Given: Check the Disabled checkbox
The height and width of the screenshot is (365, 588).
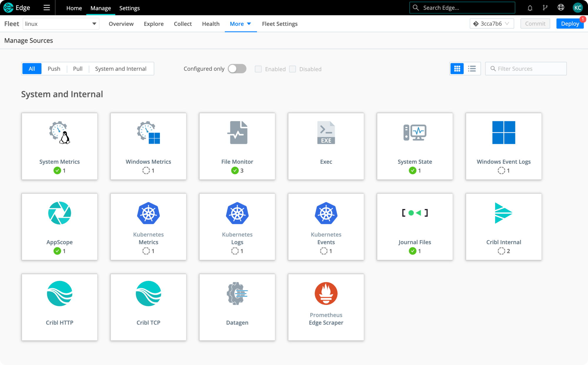Looking at the screenshot, I should click(x=293, y=69).
